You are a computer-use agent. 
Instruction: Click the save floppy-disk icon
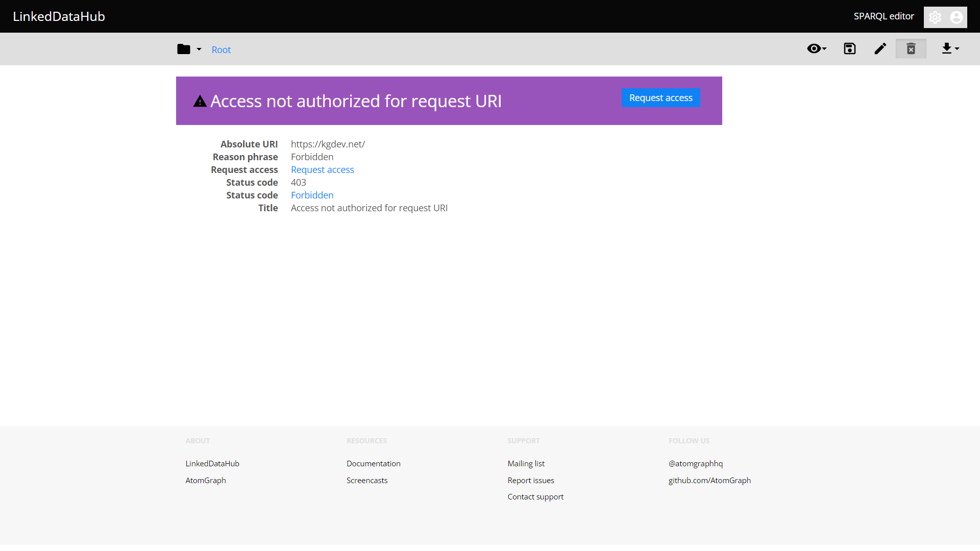coord(850,48)
